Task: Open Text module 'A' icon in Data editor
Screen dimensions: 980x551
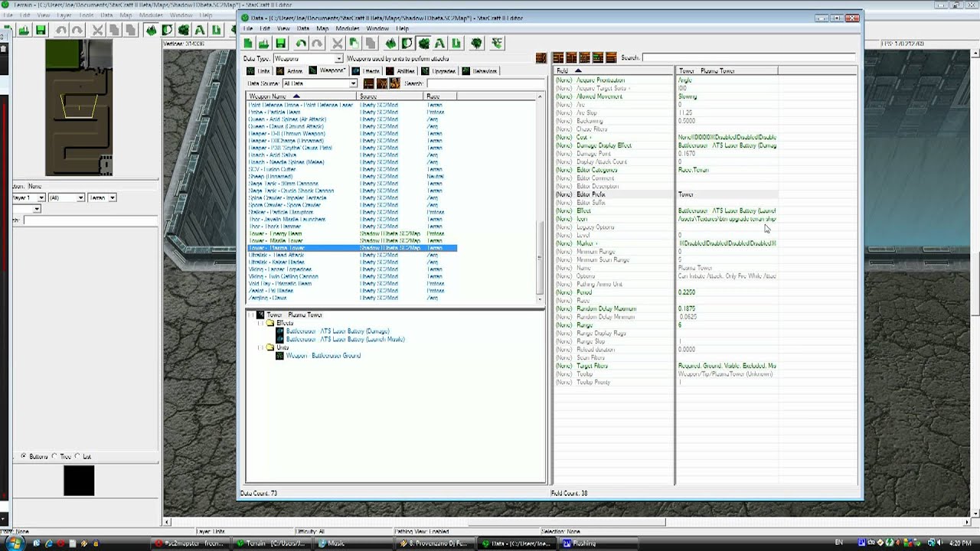Action: point(440,44)
